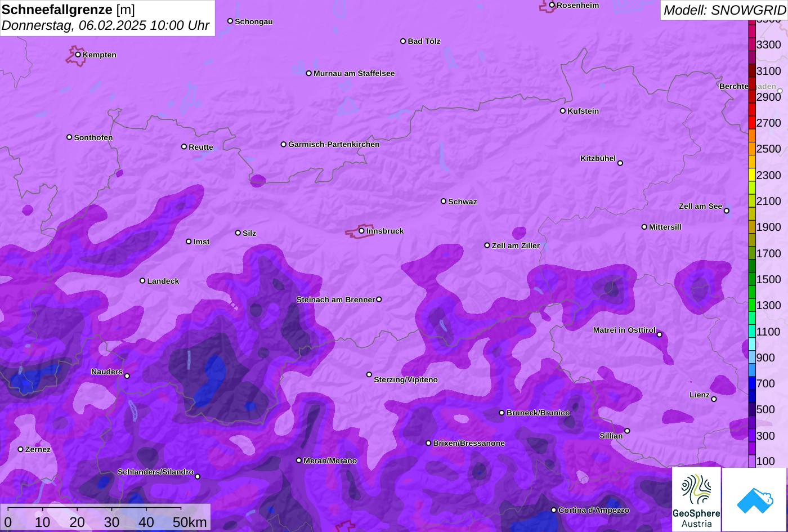This screenshot has width=788, height=532.
Task: Click the Kempten city marker dot
Action: [x=78, y=55]
